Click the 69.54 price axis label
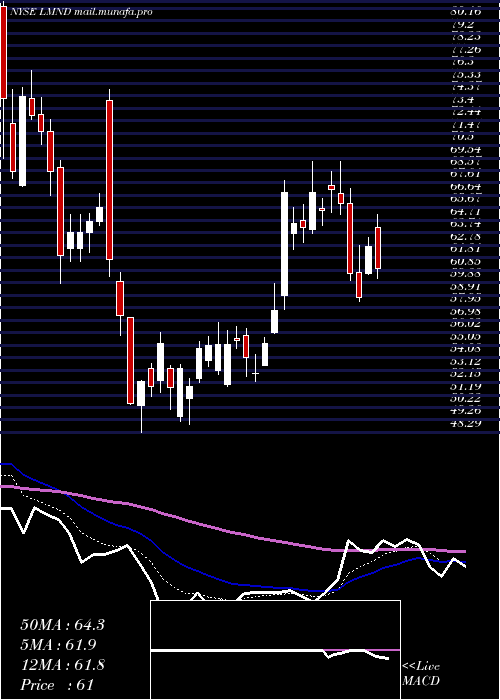500x700 pixels. pyautogui.click(x=466, y=149)
